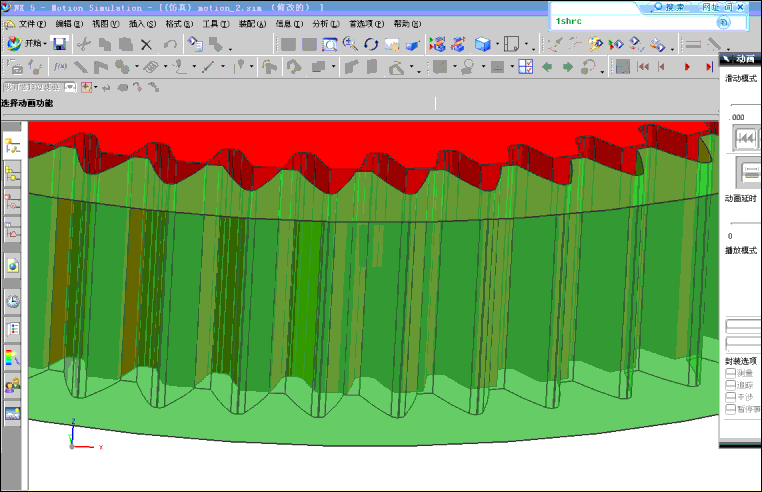Viewport: 762px width, 492px height.
Task: Toggle the 暂停事件 (Pause on event) checkbox
Action: pos(730,409)
